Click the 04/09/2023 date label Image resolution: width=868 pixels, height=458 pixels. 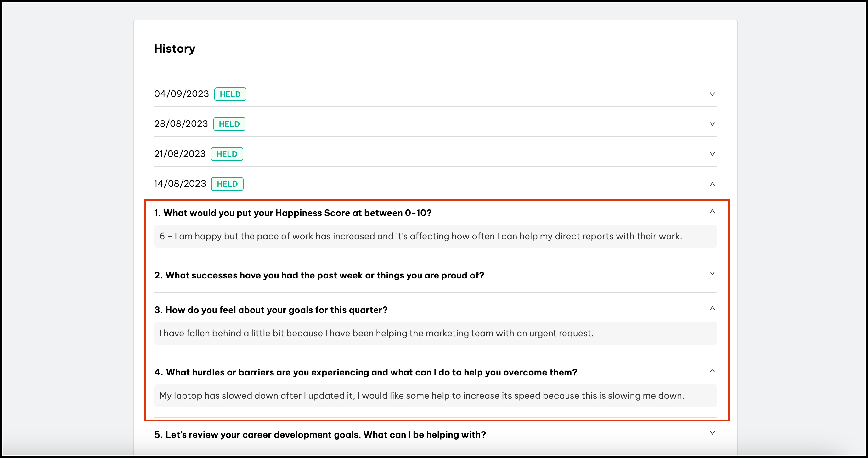point(181,94)
